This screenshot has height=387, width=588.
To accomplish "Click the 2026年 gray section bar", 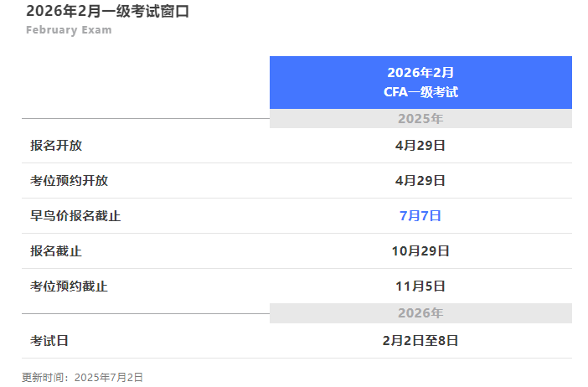I will tap(420, 313).
